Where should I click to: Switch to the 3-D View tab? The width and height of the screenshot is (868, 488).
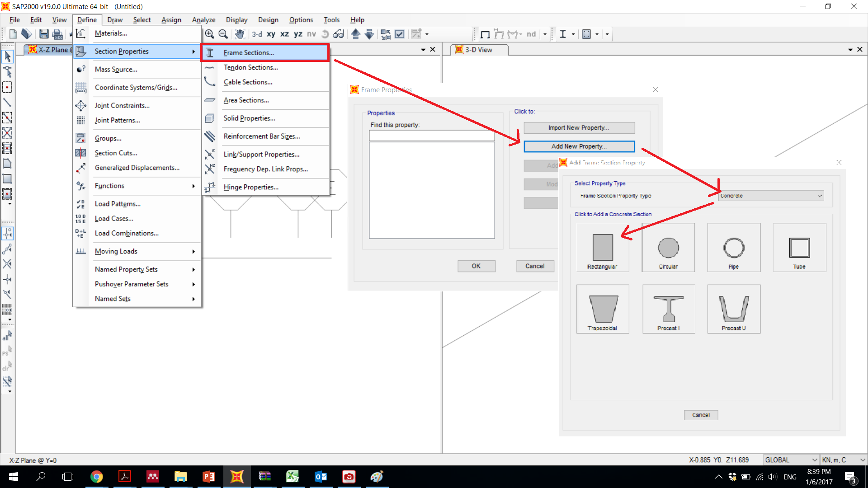point(479,50)
